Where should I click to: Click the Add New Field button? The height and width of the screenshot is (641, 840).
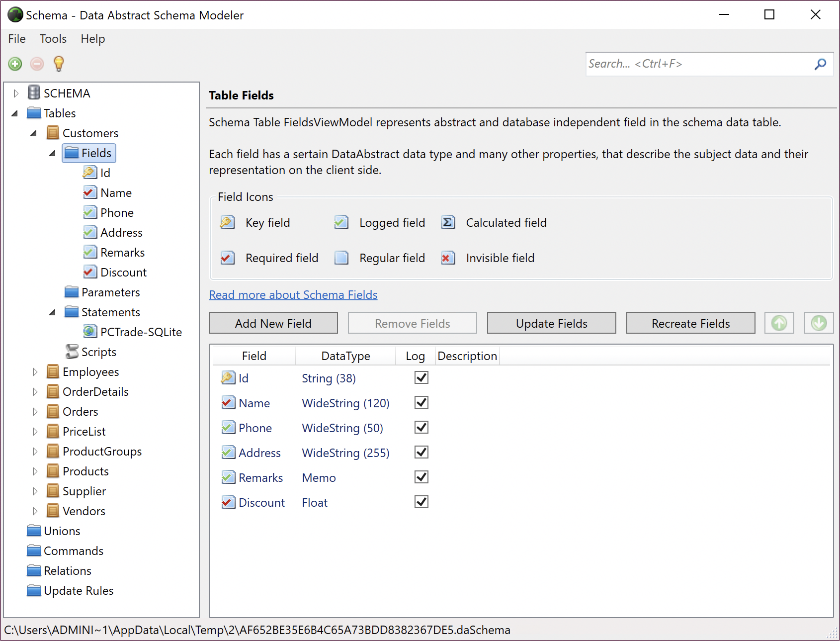pyautogui.click(x=273, y=323)
